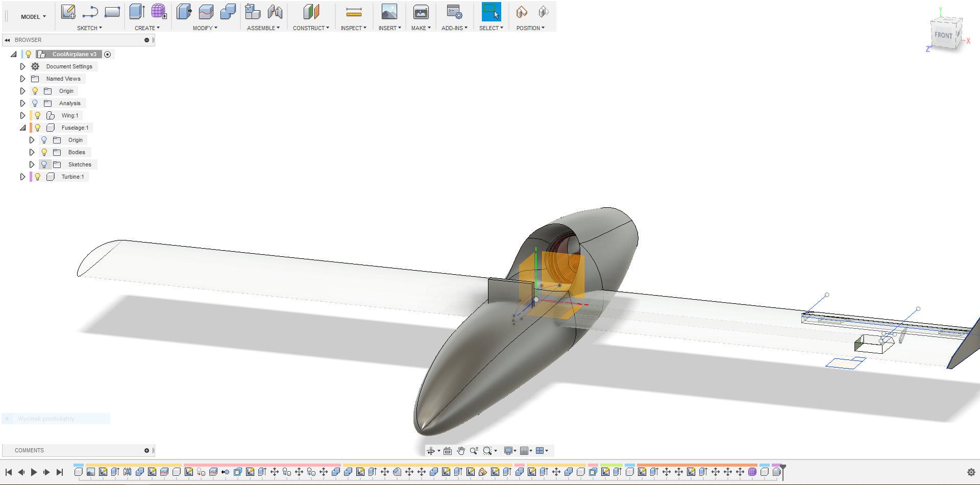Step back one timeline feature

(x=21, y=472)
